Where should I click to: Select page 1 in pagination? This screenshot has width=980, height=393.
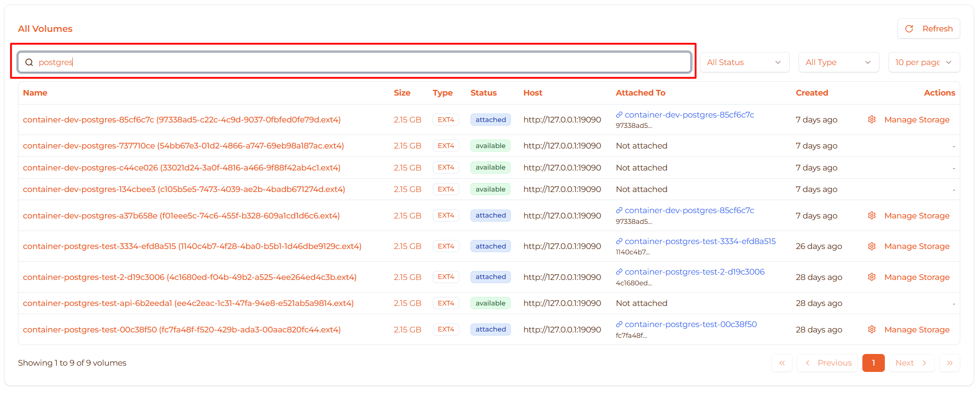tap(873, 363)
